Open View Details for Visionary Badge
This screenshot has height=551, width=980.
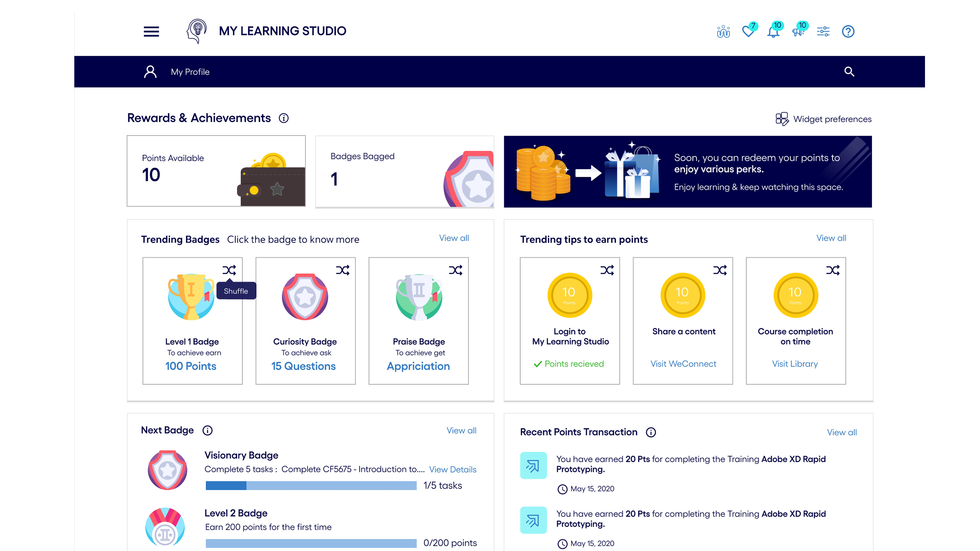(453, 470)
